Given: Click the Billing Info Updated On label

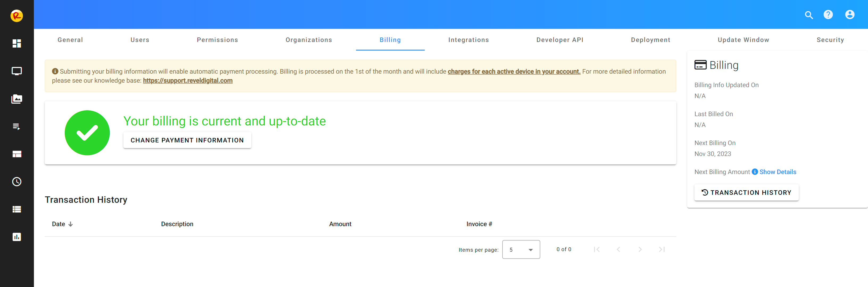Looking at the screenshot, I should tap(726, 85).
